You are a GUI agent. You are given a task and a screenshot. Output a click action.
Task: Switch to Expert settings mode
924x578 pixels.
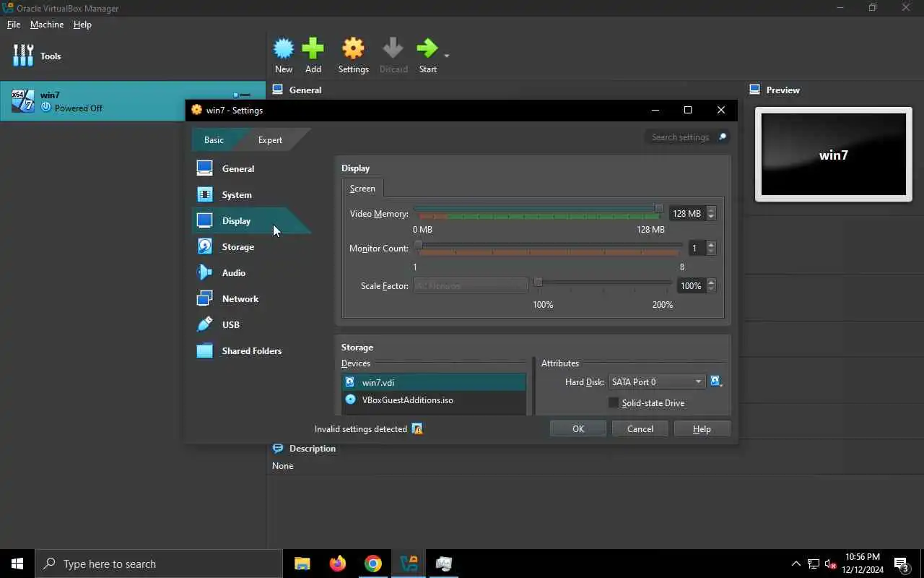[270, 139]
